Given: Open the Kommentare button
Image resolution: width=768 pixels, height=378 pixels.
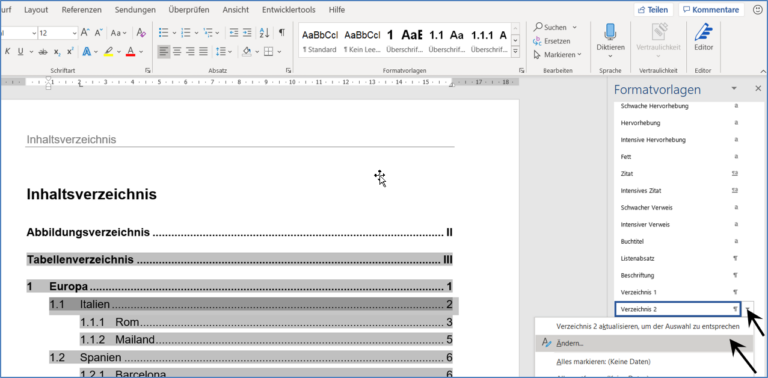Looking at the screenshot, I should point(711,10).
